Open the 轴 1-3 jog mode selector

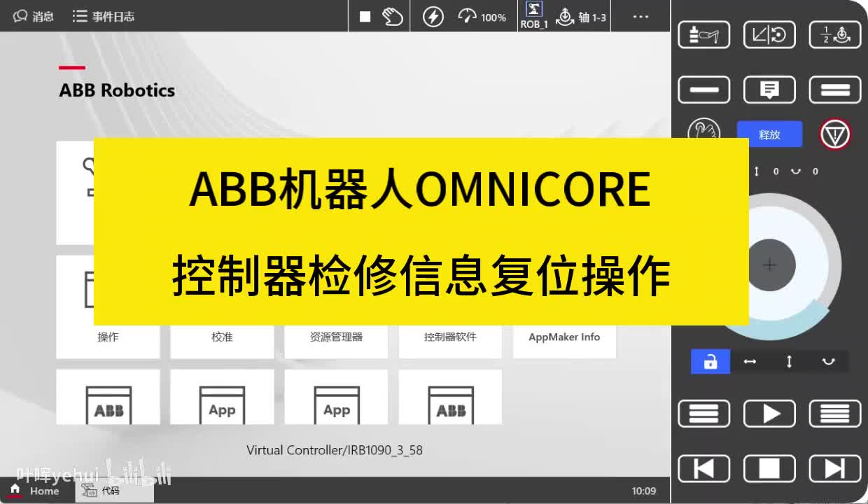581,17
